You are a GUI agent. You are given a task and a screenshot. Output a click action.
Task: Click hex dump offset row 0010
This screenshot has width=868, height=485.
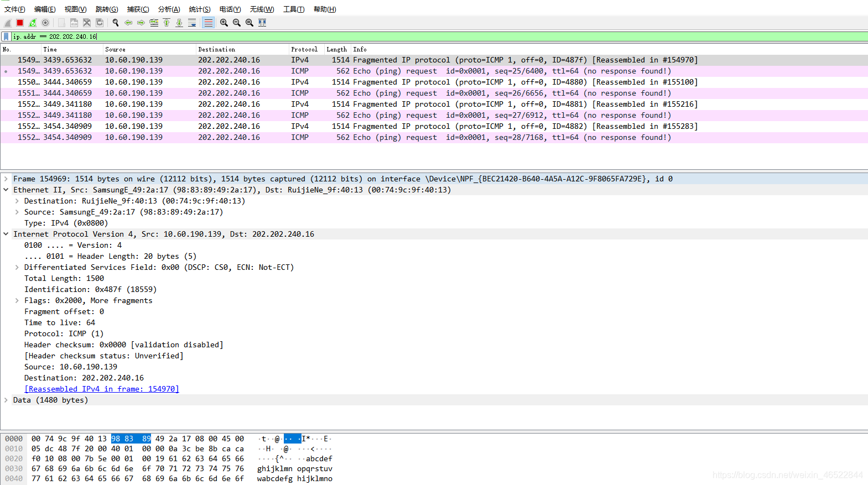(14, 449)
